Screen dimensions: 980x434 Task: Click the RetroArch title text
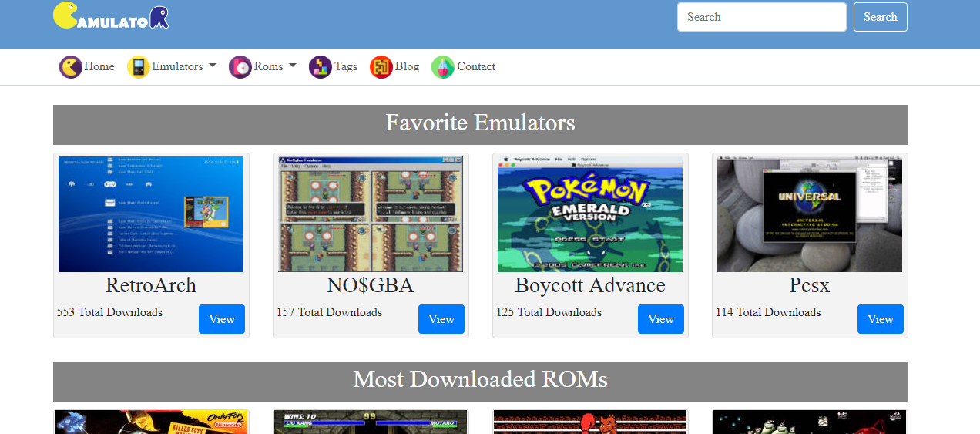(151, 285)
